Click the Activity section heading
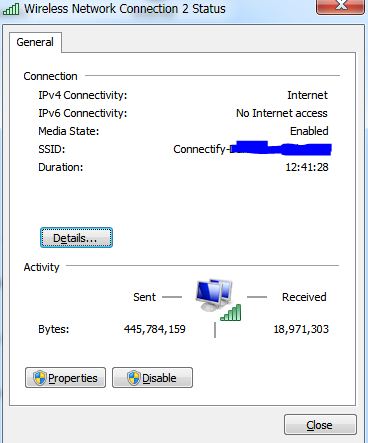368x443 pixels. pos(41,267)
